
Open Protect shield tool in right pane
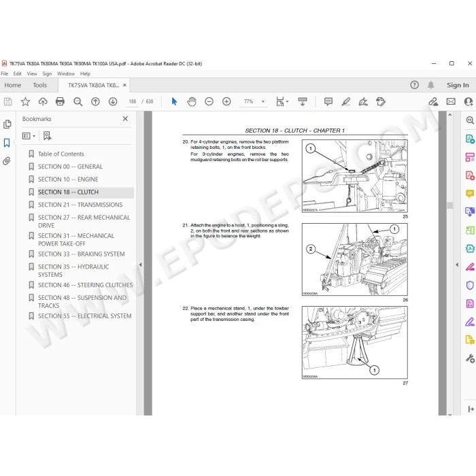click(x=470, y=286)
